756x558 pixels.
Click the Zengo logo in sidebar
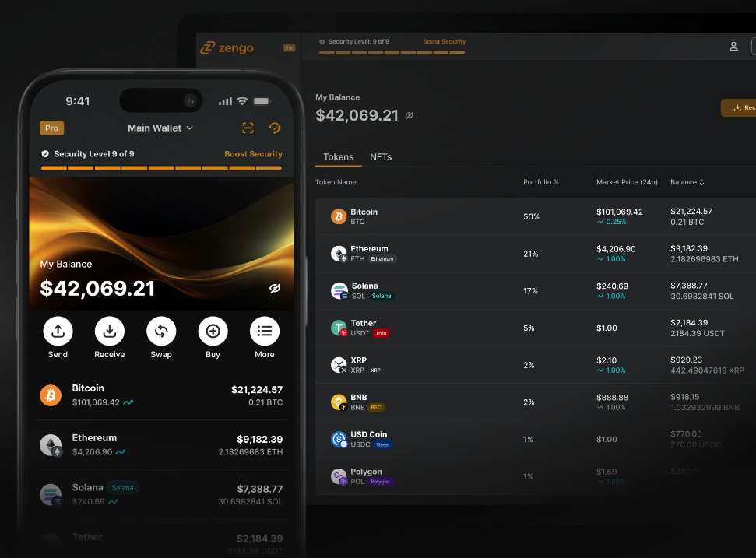point(227,47)
